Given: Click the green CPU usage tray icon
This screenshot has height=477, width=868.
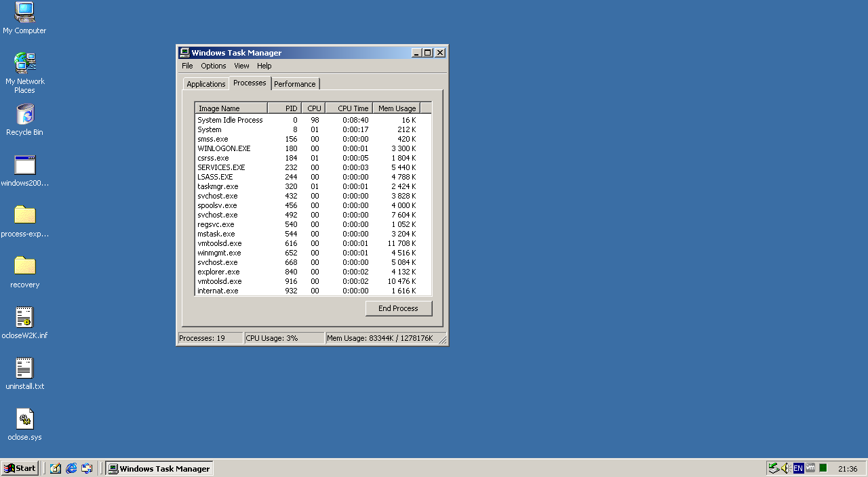Looking at the screenshot, I should (x=823, y=468).
